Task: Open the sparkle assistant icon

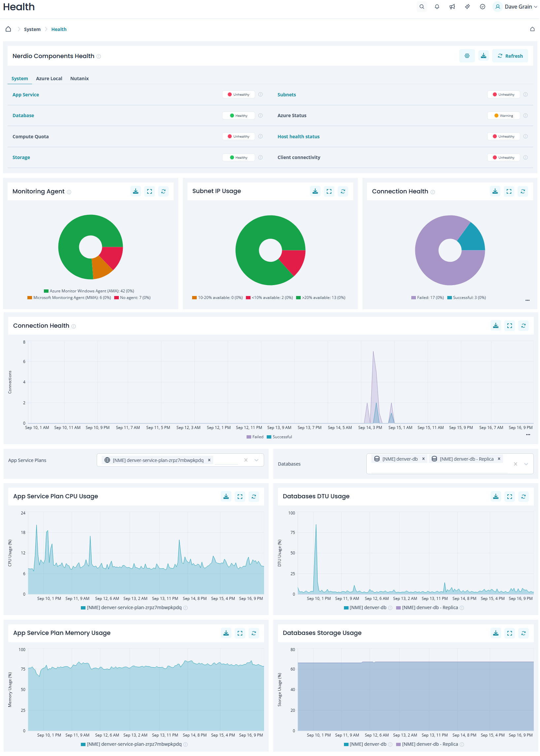Action: (x=467, y=7)
